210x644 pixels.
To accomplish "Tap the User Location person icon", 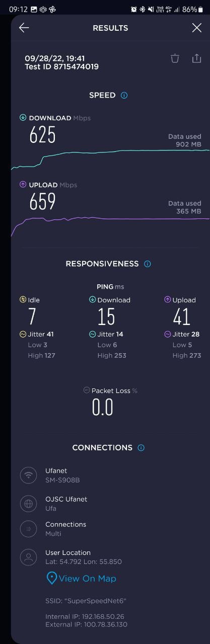I will (x=28, y=557).
